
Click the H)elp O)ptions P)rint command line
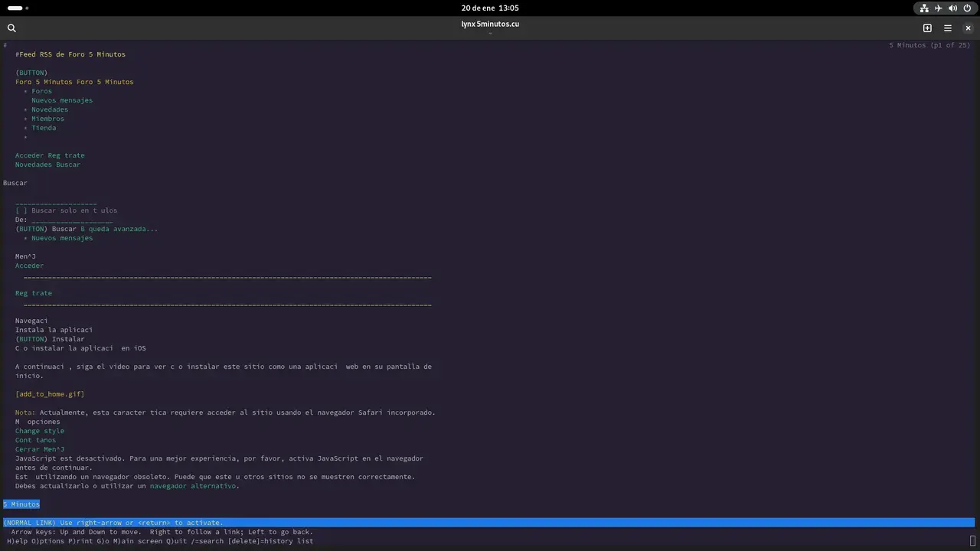click(160, 541)
